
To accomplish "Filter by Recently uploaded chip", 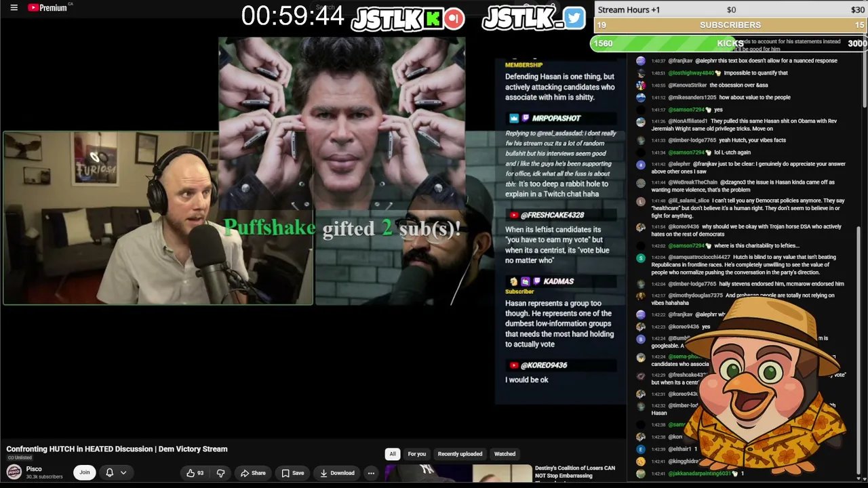I will pos(460,454).
